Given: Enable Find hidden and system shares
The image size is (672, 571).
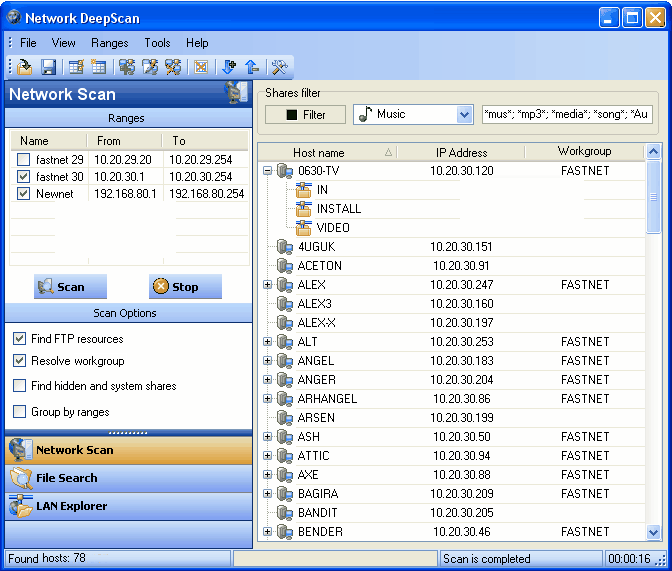Looking at the screenshot, I should 19,385.
